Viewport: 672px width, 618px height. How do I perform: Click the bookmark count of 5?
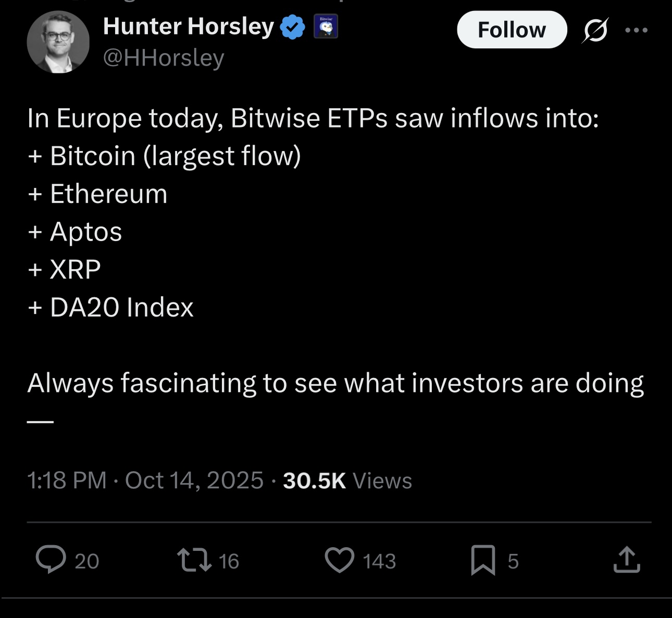[x=513, y=561]
